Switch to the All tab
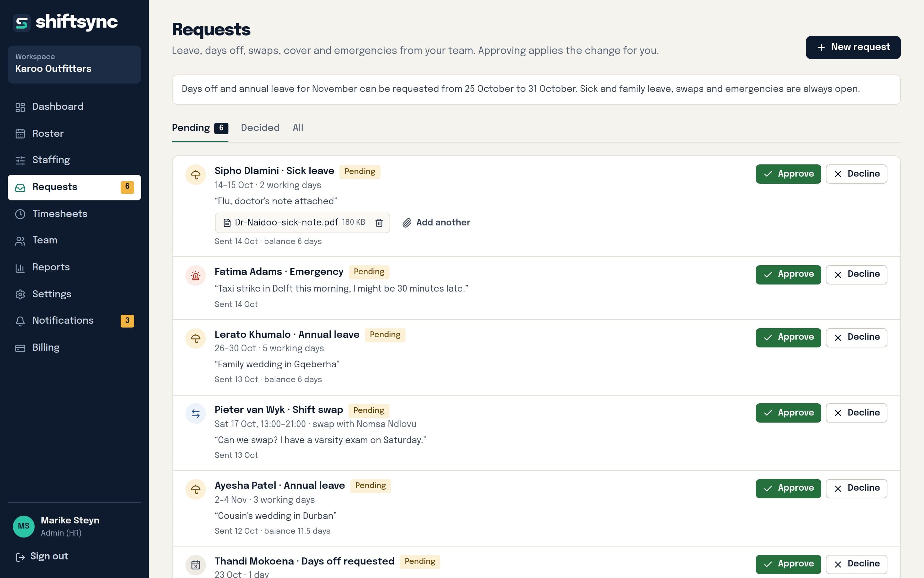Screen dimensions: 924x578 (x=298, y=128)
